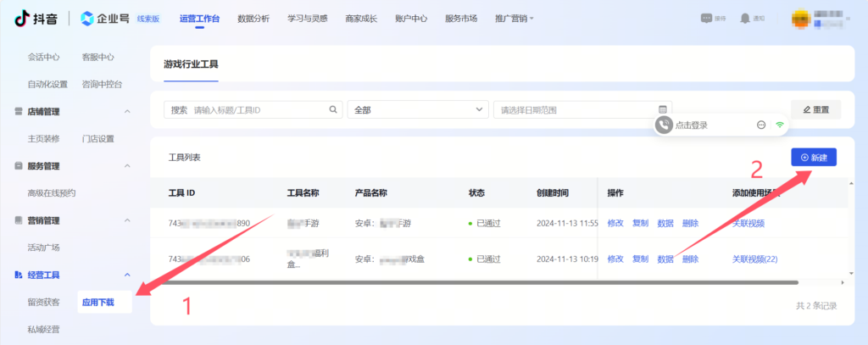Open 门店设置 in sidebar

98,138
